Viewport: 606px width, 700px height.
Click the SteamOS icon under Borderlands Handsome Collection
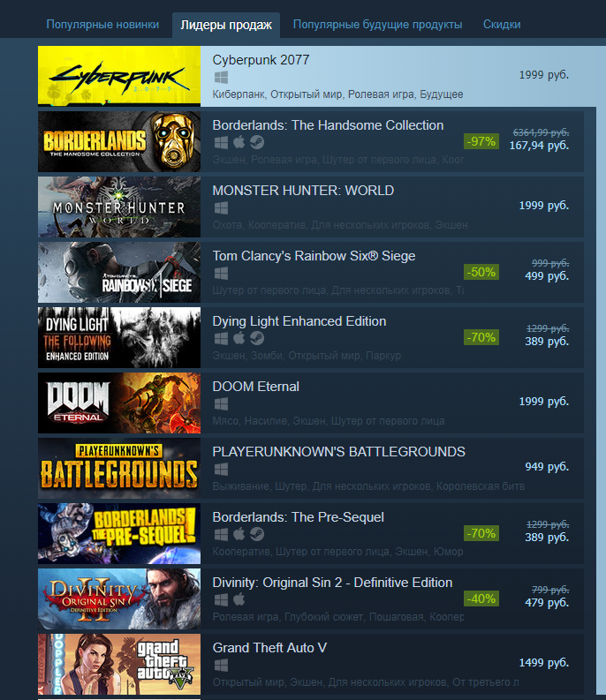(x=257, y=142)
